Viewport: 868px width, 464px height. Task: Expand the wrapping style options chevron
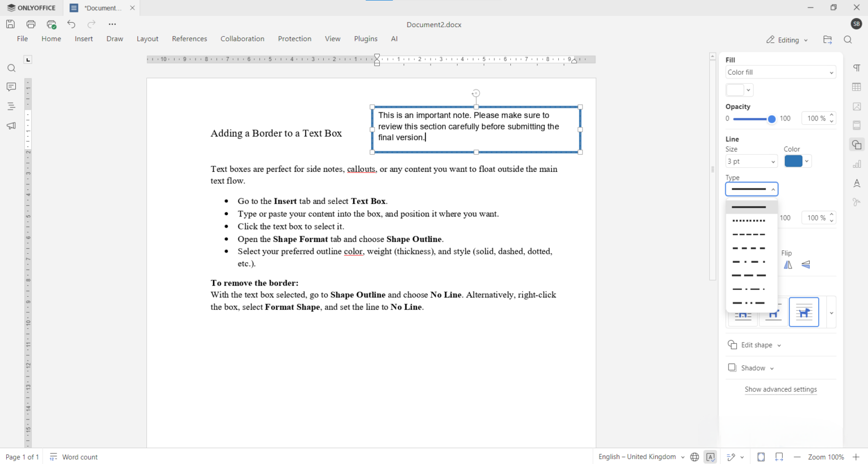pyautogui.click(x=831, y=312)
